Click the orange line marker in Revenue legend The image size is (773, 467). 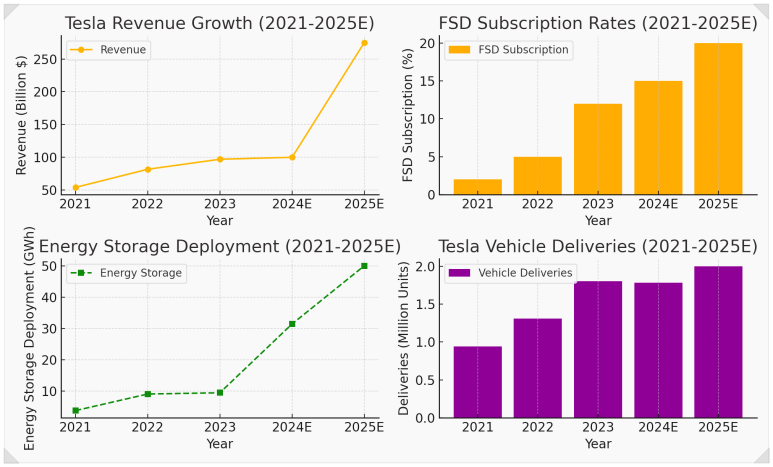click(81, 50)
